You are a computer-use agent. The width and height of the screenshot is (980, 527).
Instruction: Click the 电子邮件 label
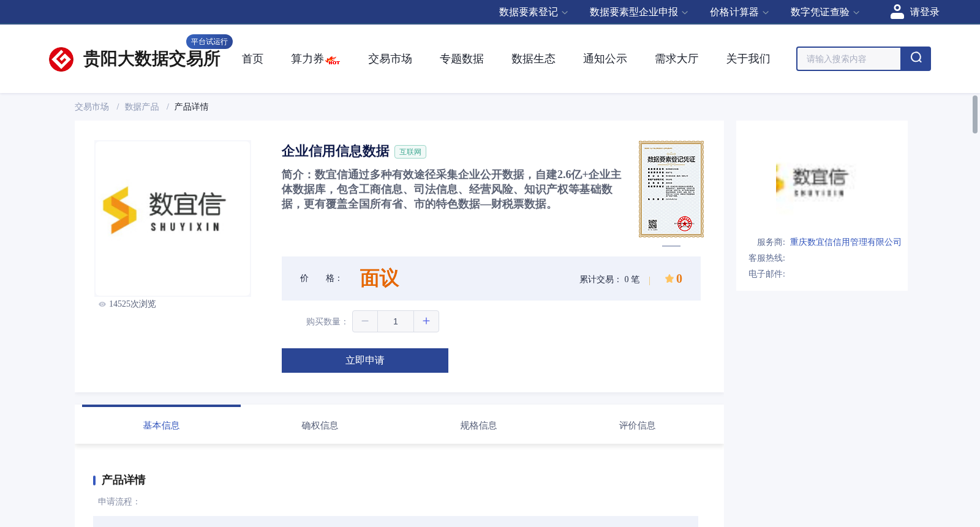point(766,274)
